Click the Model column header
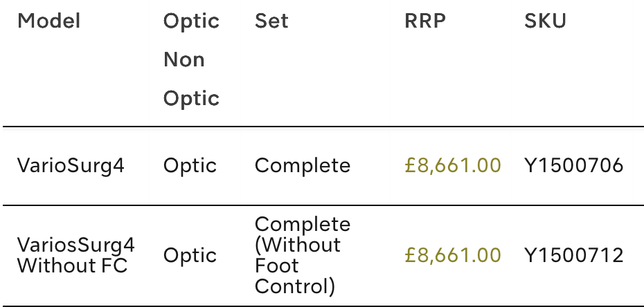The height and width of the screenshot is (307, 644). click(49, 21)
